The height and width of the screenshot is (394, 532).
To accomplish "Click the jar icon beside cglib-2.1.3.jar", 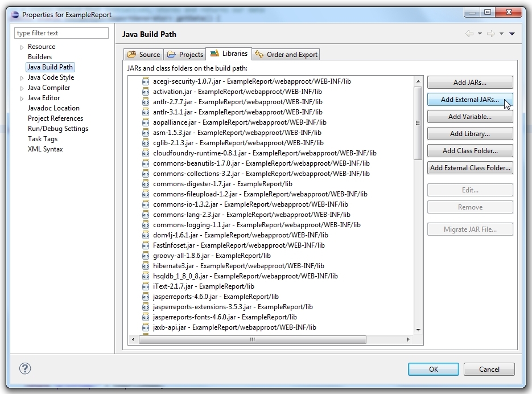I will 146,143.
